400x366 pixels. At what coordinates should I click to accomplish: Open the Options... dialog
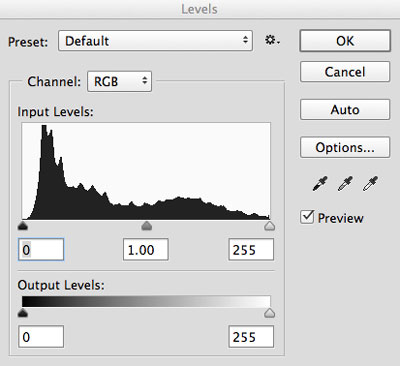click(345, 147)
